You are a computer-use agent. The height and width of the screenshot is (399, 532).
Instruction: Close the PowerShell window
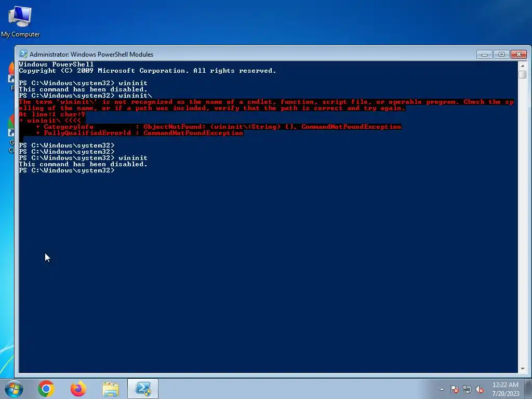click(519, 54)
